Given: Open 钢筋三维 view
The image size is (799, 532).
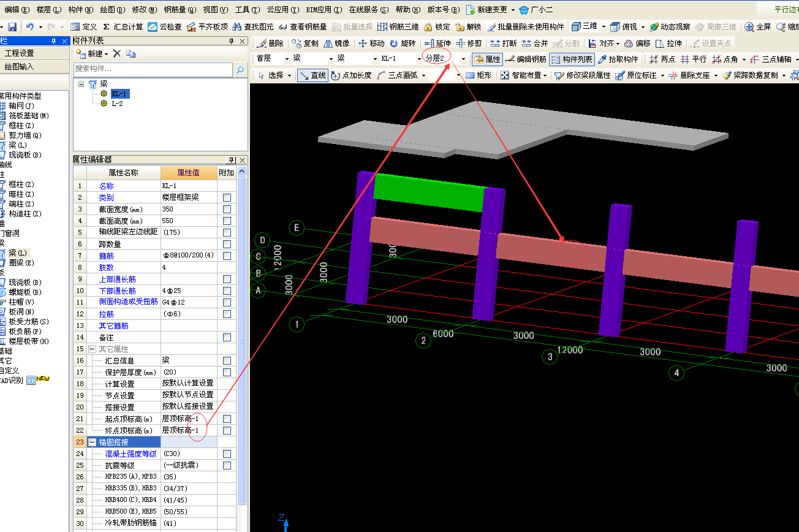Looking at the screenshot, I should (x=398, y=27).
